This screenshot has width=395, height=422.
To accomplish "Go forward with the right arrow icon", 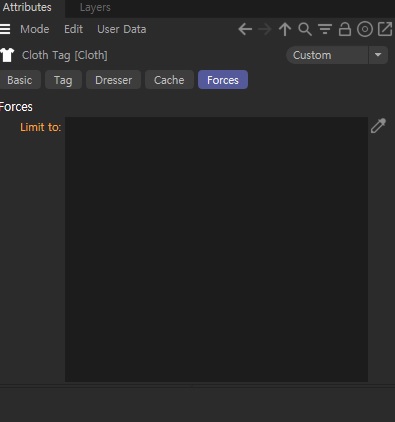I will pyautogui.click(x=265, y=29).
